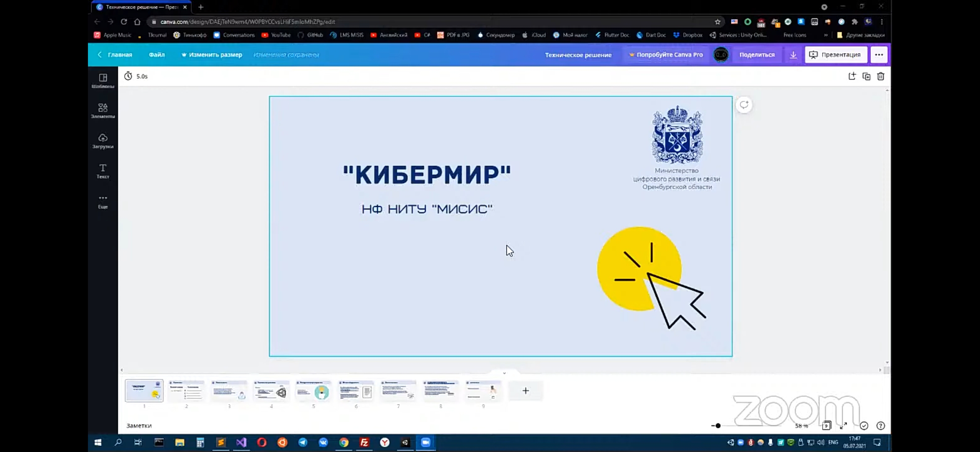Open Изменить размер resize menu
The width and height of the screenshot is (980, 452).
pyautogui.click(x=211, y=55)
